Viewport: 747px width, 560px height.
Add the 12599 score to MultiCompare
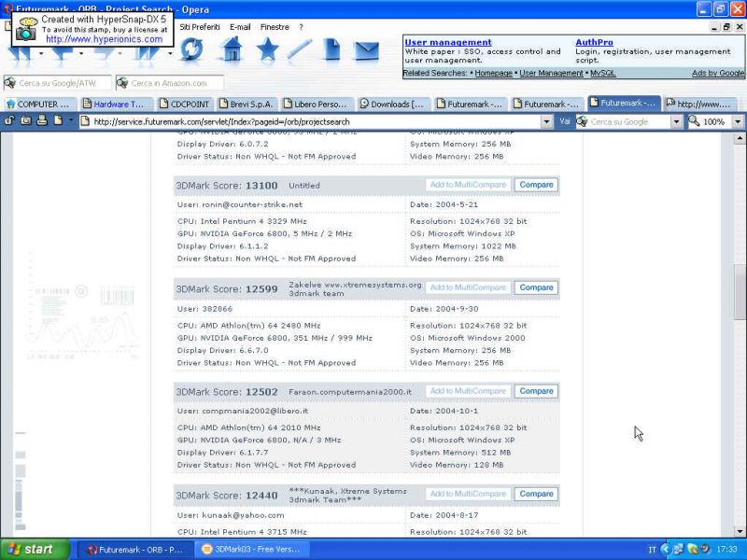[469, 287]
